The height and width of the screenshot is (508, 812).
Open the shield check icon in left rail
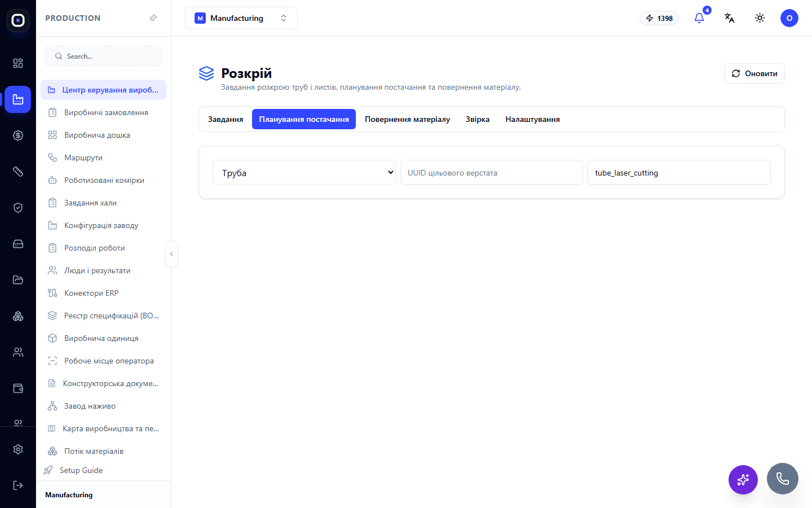18,208
